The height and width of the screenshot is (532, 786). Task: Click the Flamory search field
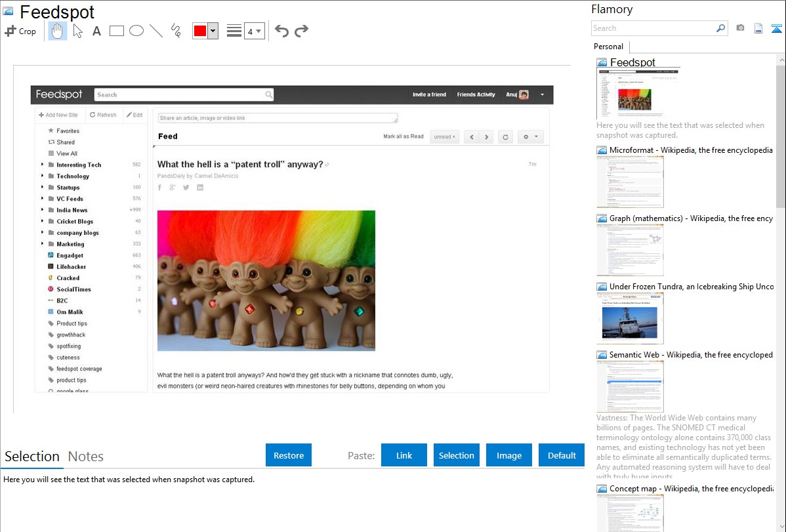[x=653, y=28]
